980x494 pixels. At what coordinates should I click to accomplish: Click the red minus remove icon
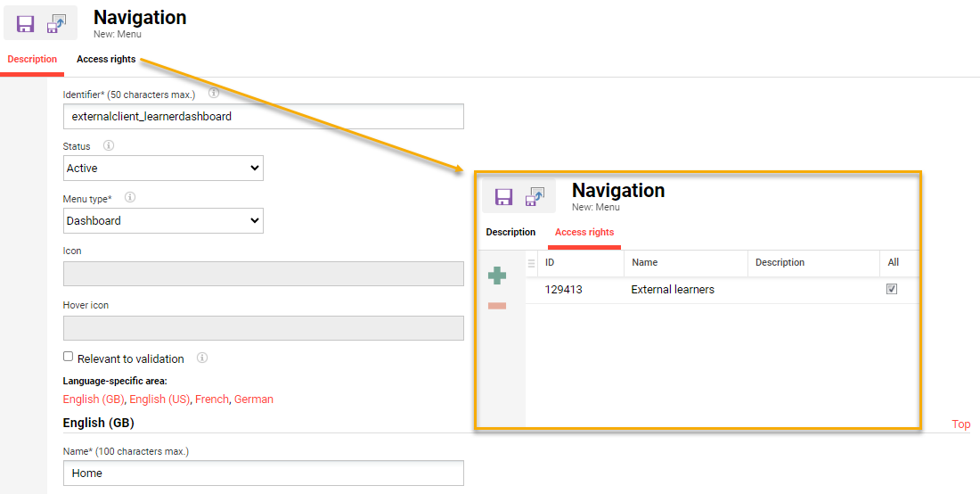[497, 306]
